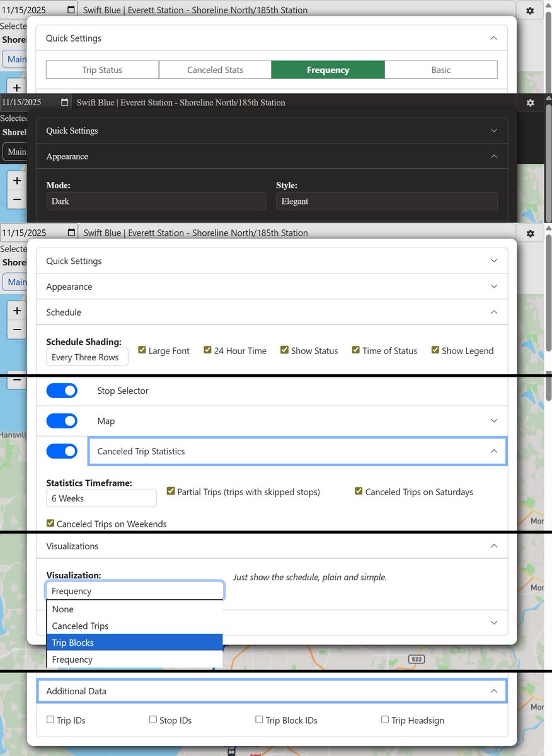Switch to the Basic tab
The width and height of the screenshot is (552, 756).
click(x=441, y=70)
